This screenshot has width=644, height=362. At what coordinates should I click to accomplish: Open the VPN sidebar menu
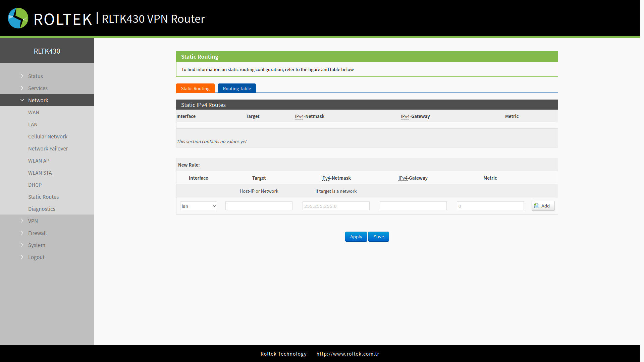(x=33, y=221)
